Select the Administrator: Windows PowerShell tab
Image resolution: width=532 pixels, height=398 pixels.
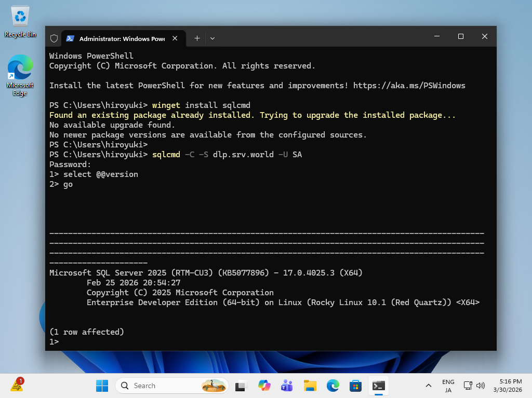coord(122,38)
